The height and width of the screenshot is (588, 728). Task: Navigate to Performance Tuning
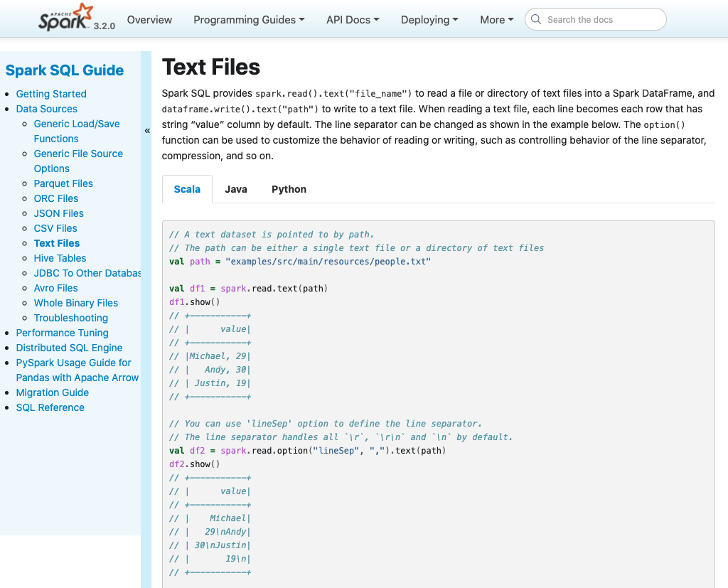coord(63,333)
